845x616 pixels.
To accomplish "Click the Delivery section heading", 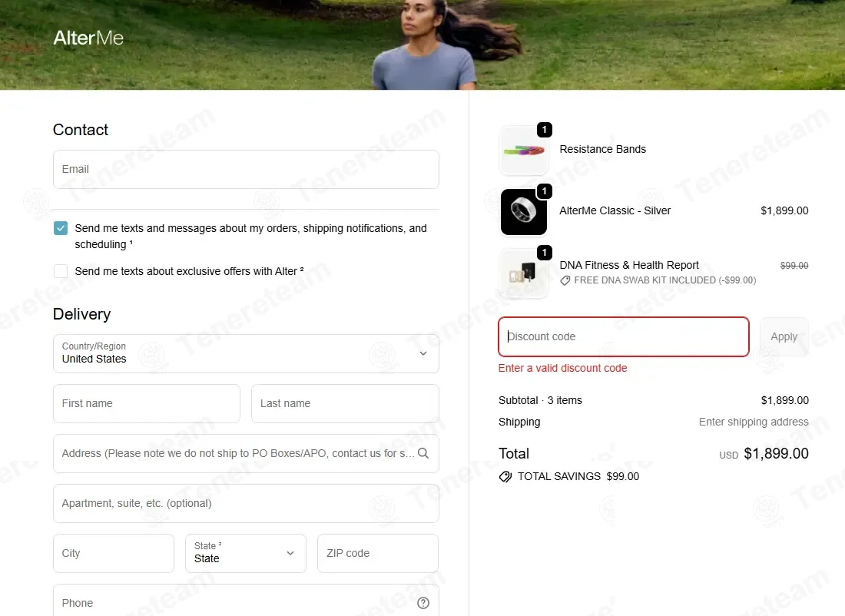I will click(x=82, y=314).
